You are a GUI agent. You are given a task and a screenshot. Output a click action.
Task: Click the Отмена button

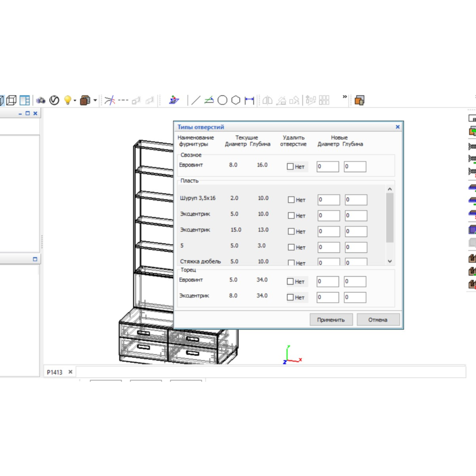click(x=378, y=320)
